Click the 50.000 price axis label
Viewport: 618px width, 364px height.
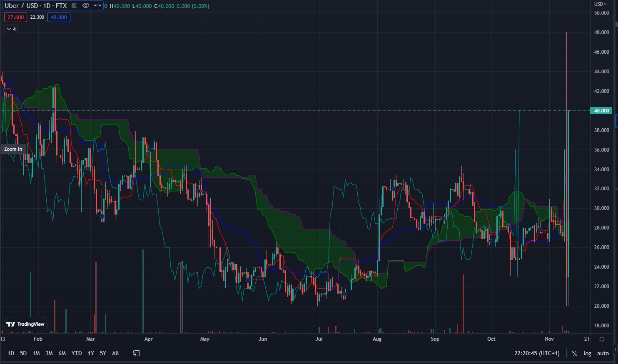pyautogui.click(x=601, y=13)
